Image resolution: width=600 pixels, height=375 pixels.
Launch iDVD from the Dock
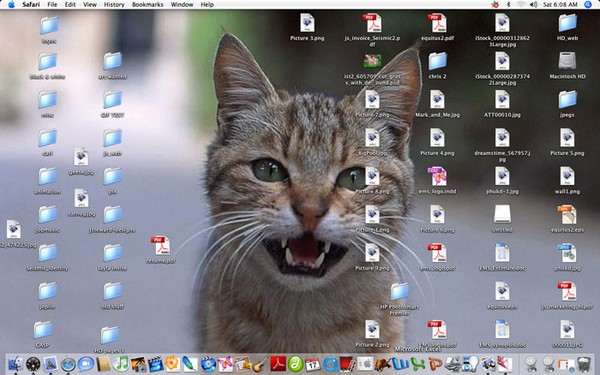208,364
